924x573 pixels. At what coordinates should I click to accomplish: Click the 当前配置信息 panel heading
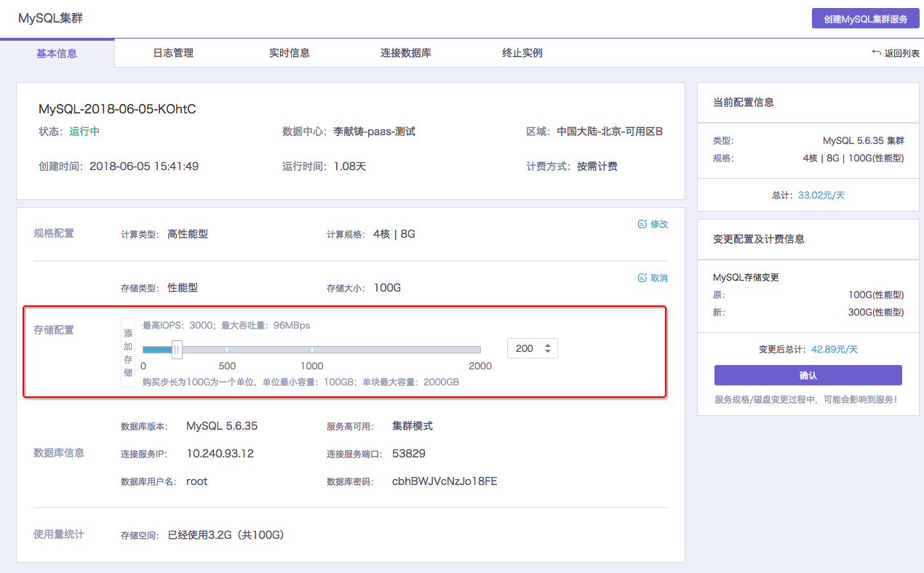coord(744,103)
